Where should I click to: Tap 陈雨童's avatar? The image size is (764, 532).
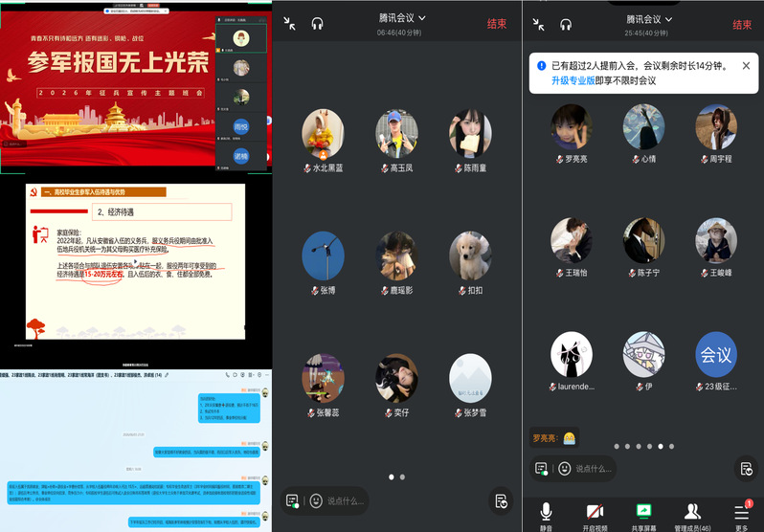point(470,134)
